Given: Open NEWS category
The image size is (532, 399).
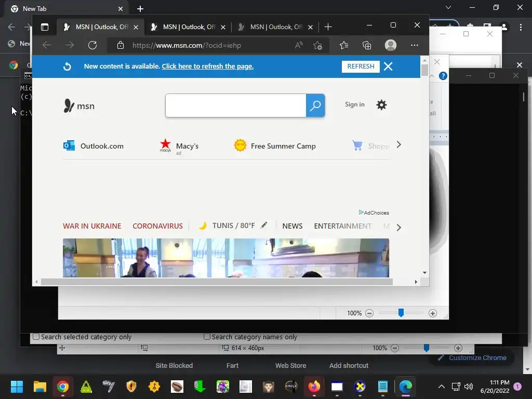Looking at the screenshot, I should (292, 226).
